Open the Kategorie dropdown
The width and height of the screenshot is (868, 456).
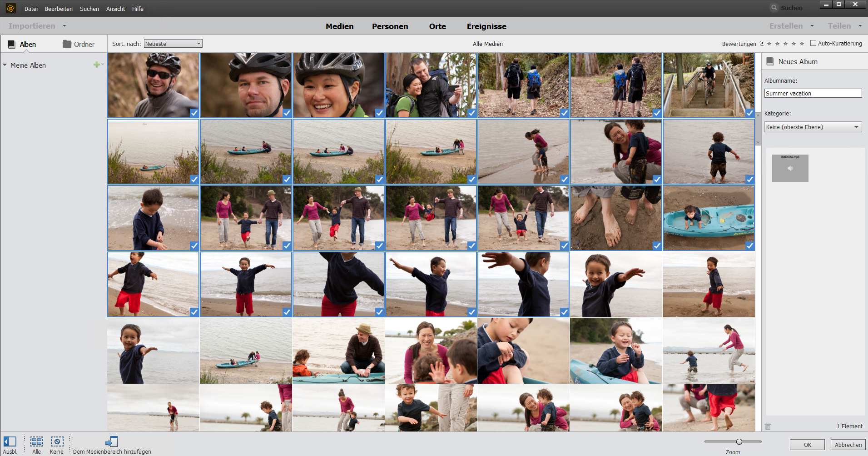coord(813,127)
